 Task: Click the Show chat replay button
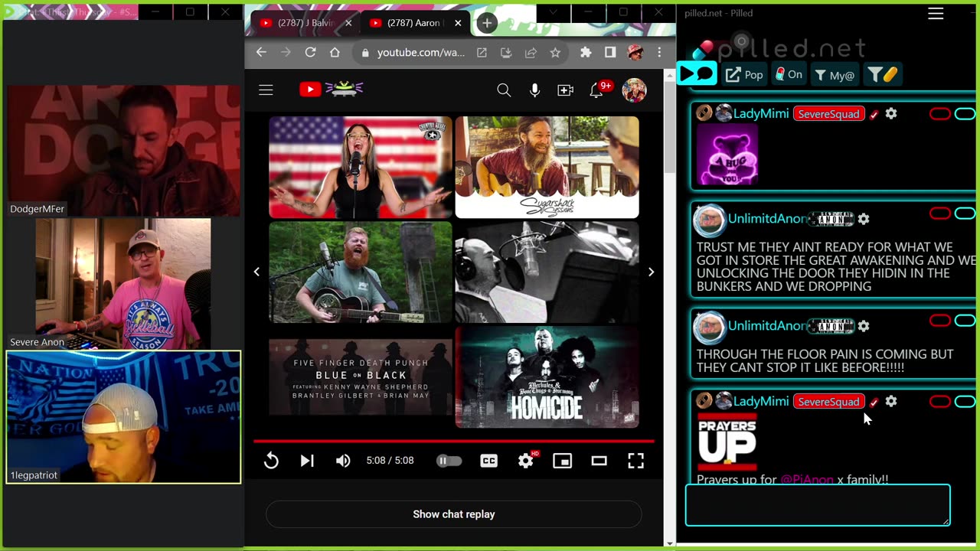454,514
